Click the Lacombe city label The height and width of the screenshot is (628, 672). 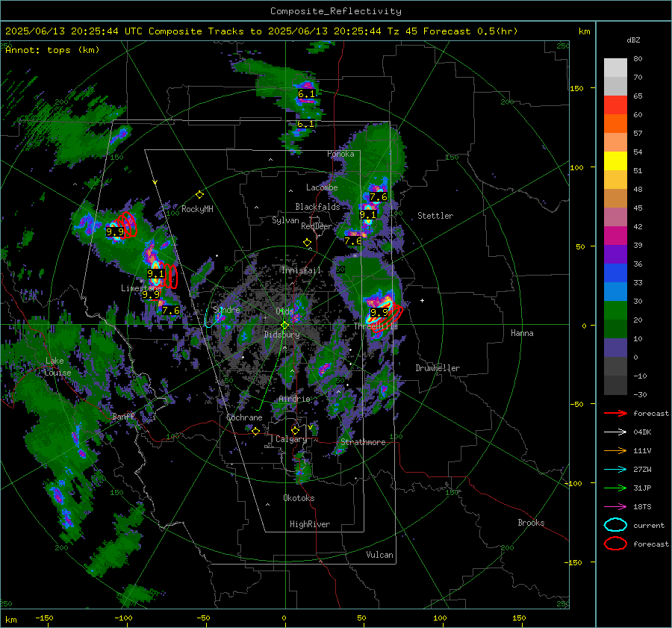322,187
